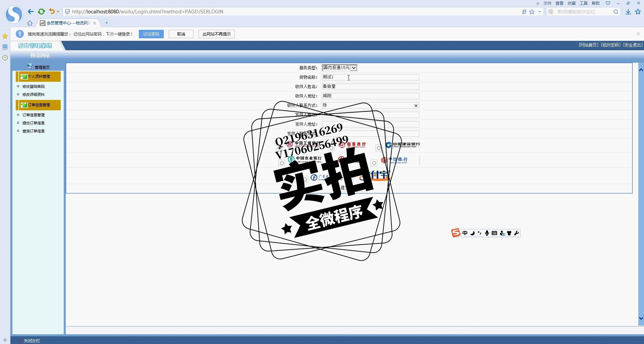Click the search magnifier icon

(x=616, y=12)
